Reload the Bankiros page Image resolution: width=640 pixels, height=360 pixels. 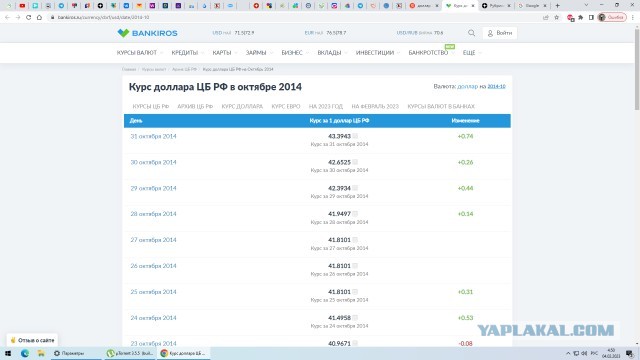[x=29, y=18]
